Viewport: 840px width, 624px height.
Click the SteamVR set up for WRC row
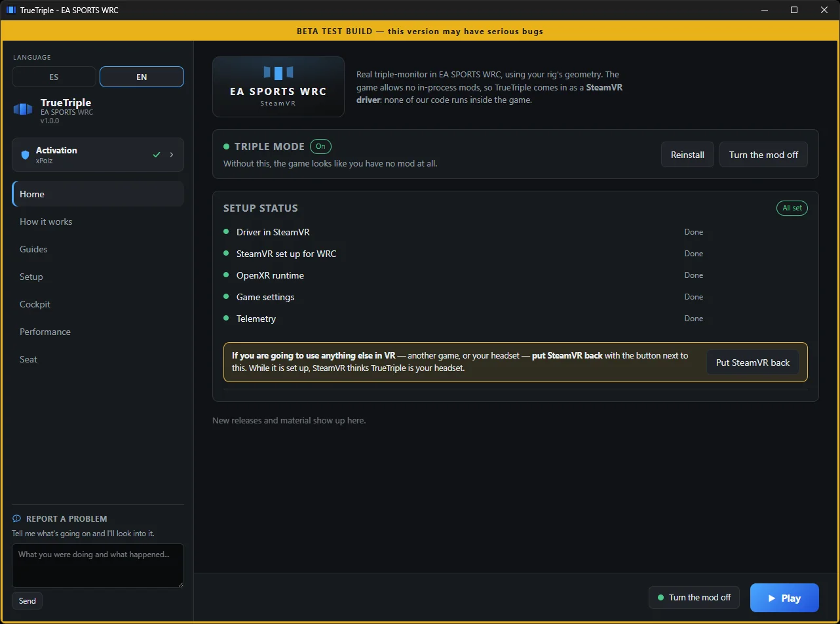point(516,254)
